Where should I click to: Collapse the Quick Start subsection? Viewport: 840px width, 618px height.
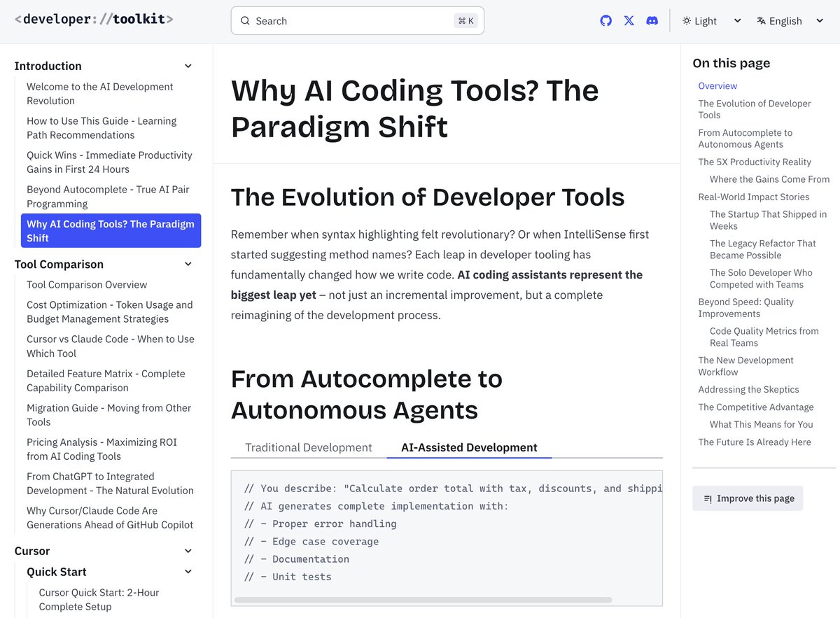coord(188,572)
